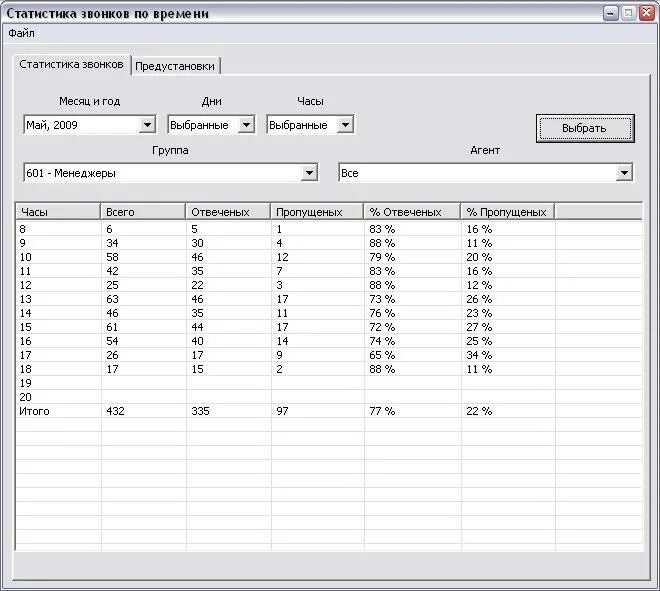Sort by the Отвеченых column header
The height and width of the screenshot is (591, 660).
(228, 212)
